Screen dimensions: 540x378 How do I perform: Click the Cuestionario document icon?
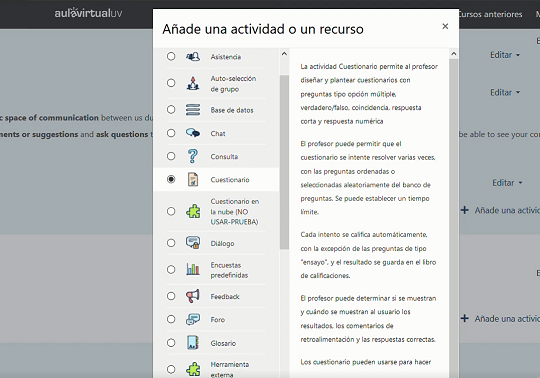193,179
